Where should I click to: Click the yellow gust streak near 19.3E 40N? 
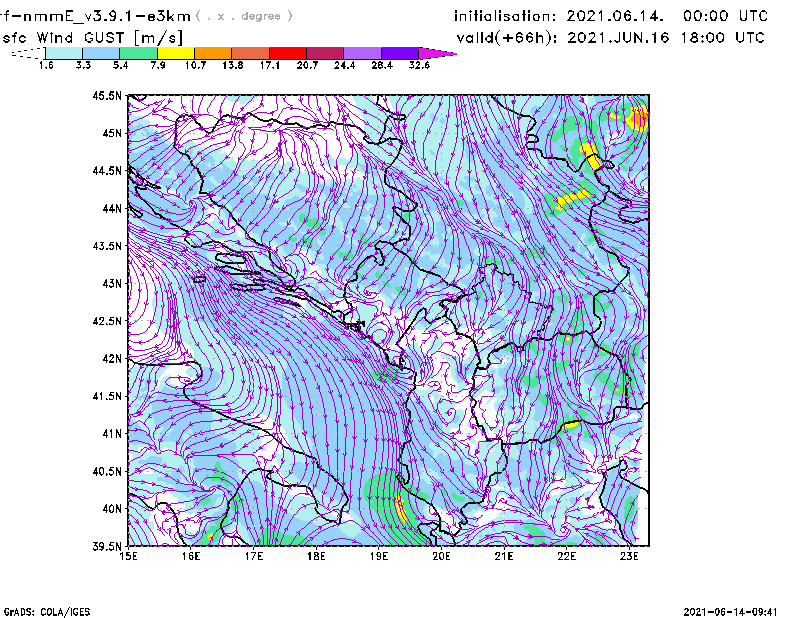(x=401, y=508)
